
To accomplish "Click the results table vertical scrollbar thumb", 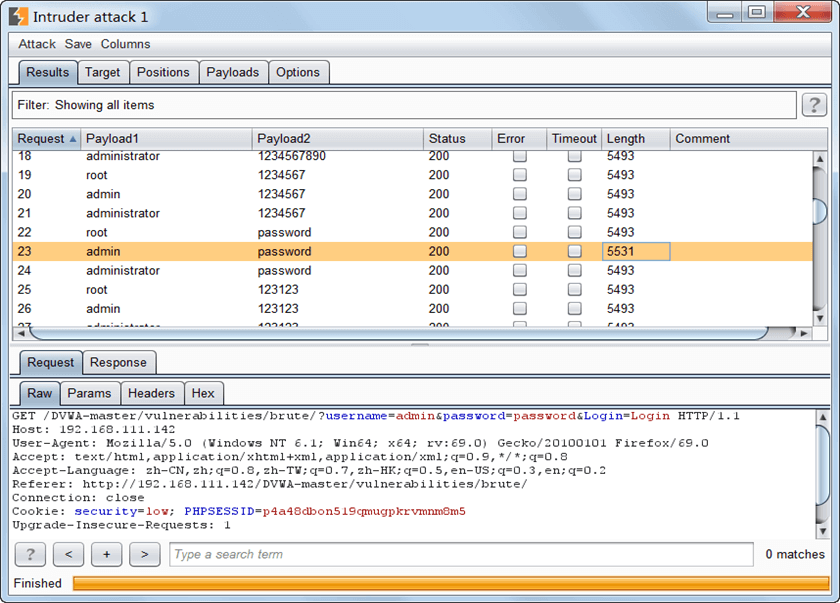I will tap(819, 211).
